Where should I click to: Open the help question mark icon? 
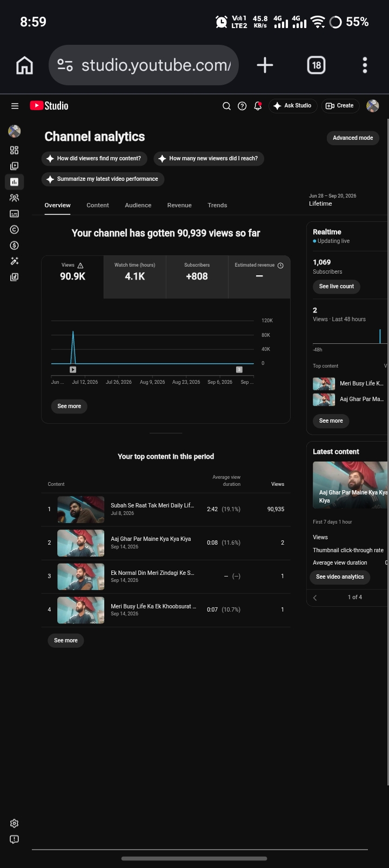[x=242, y=106]
